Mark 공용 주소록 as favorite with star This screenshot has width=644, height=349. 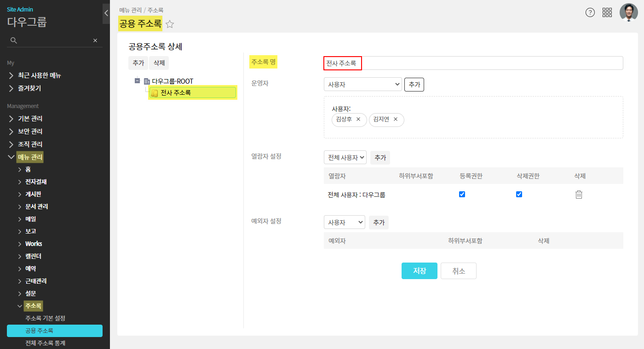(x=170, y=24)
